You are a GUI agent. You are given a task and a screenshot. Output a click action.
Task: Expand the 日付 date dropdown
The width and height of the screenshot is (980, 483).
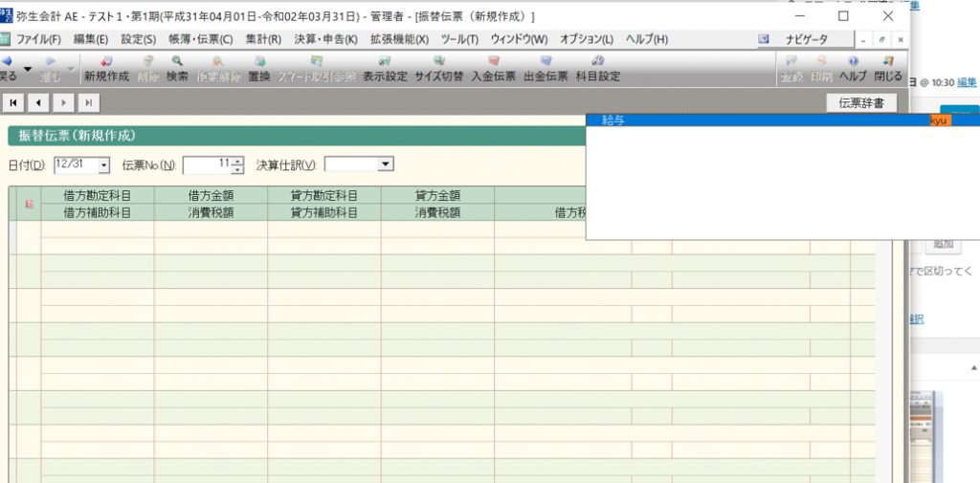coord(103,165)
